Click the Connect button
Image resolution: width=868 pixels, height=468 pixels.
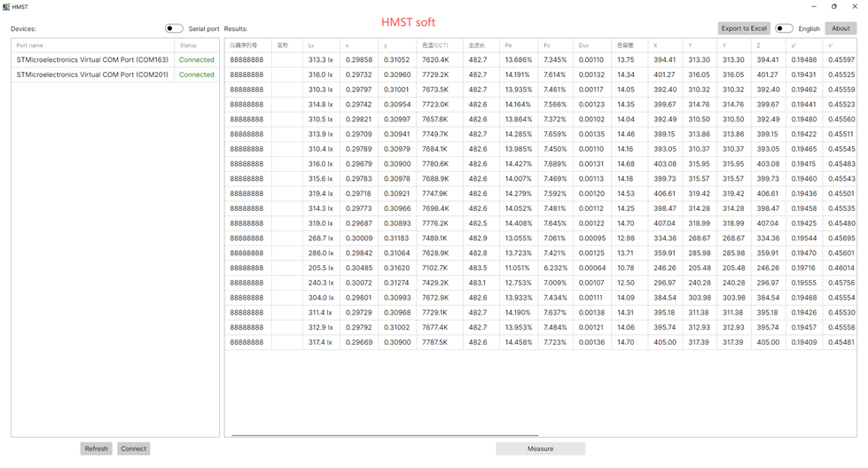[x=134, y=448]
